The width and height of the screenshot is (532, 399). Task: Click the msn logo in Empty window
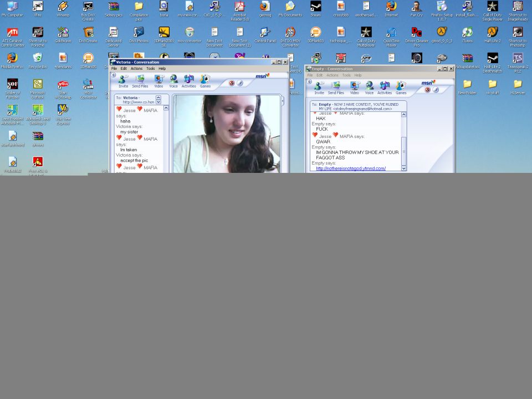click(x=428, y=83)
